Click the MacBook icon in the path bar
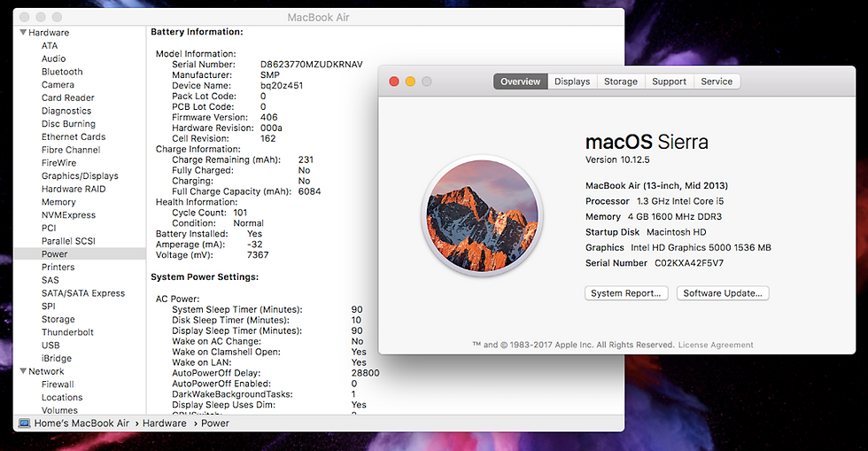Viewport: 868px width, 451px height. [x=24, y=424]
